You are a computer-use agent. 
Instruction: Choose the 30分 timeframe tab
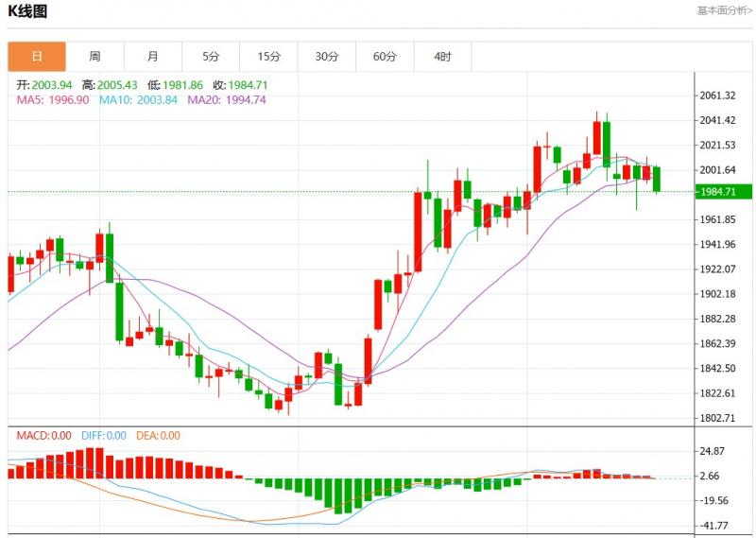point(327,57)
